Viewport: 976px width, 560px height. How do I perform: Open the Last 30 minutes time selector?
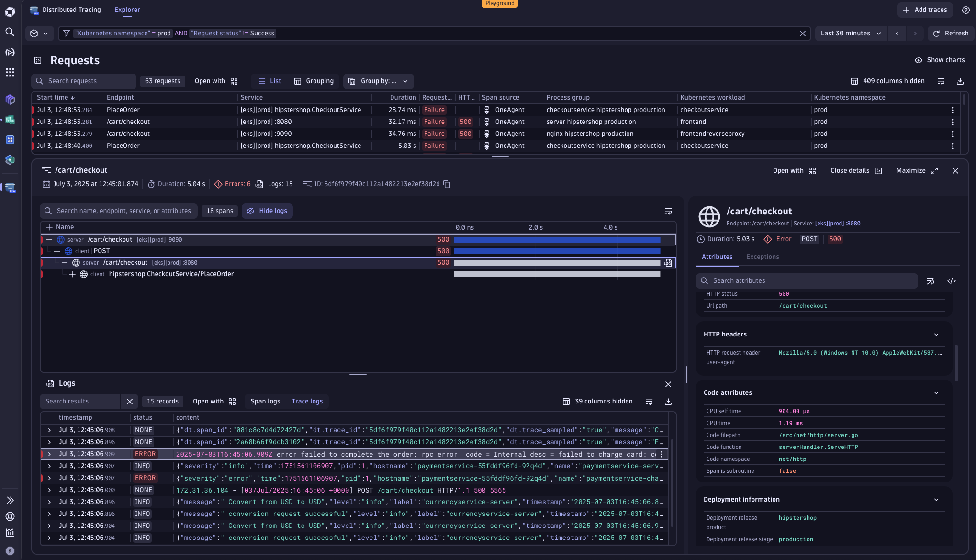pyautogui.click(x=851, y=33)
